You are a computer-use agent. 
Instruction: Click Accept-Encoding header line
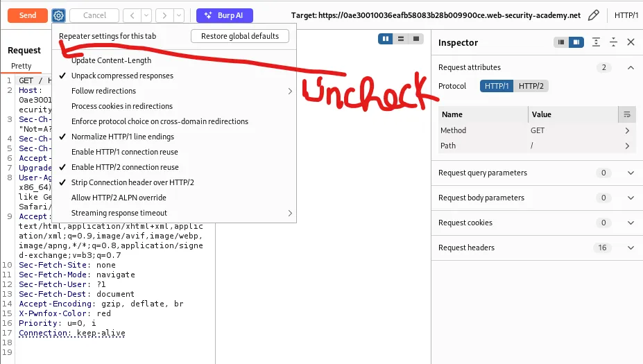(101, 304)
